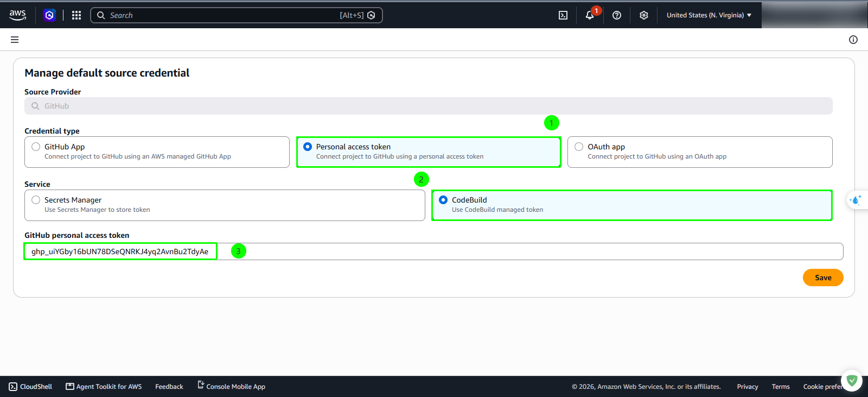Open the info panel icon
868x397 pixels.
point(853,40)
